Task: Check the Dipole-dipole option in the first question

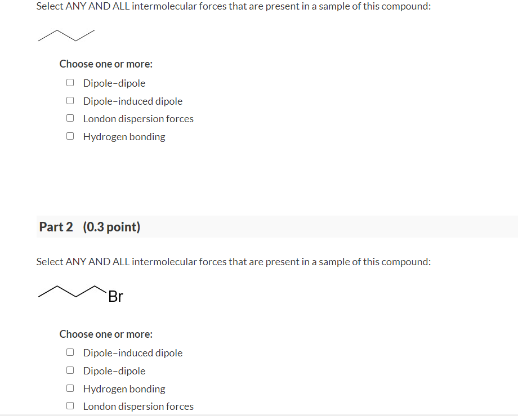Action: point(70,82)
